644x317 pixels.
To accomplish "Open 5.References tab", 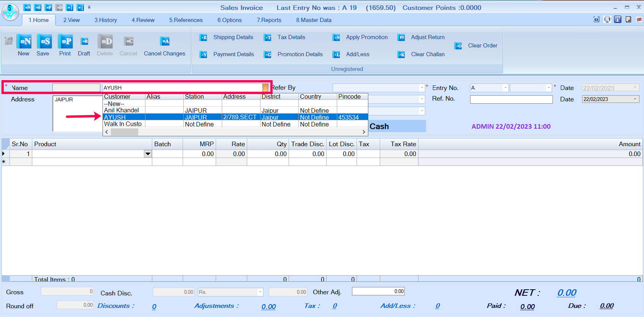I will click(x=186, y=20).
